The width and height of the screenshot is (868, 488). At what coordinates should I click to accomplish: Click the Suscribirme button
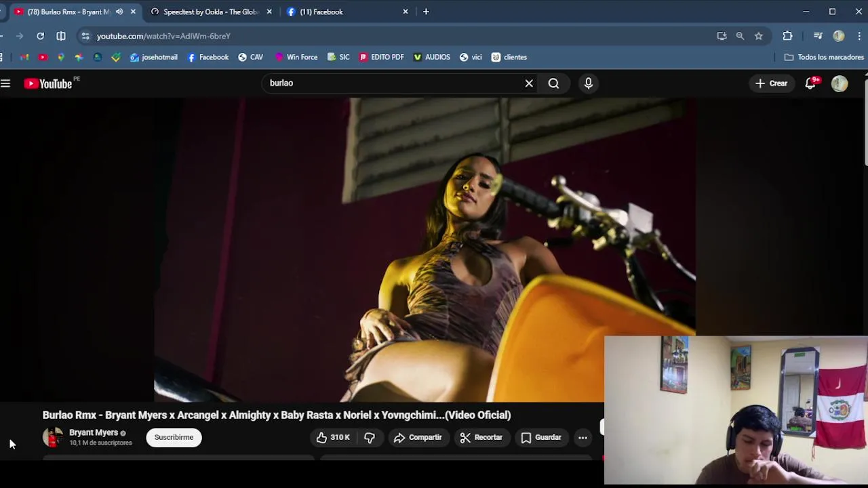174,437
